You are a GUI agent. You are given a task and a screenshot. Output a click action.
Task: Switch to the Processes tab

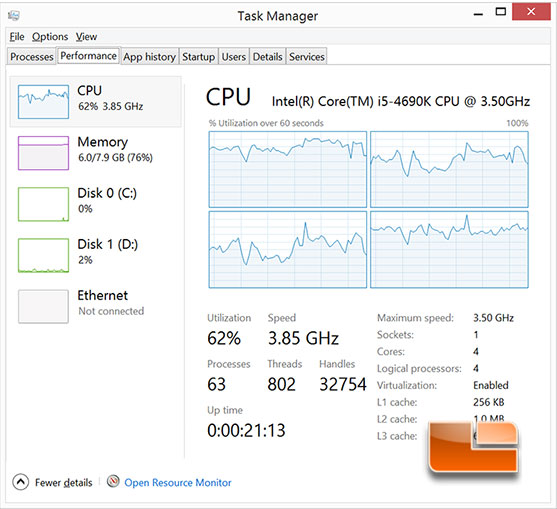click(x=32, y=56)
